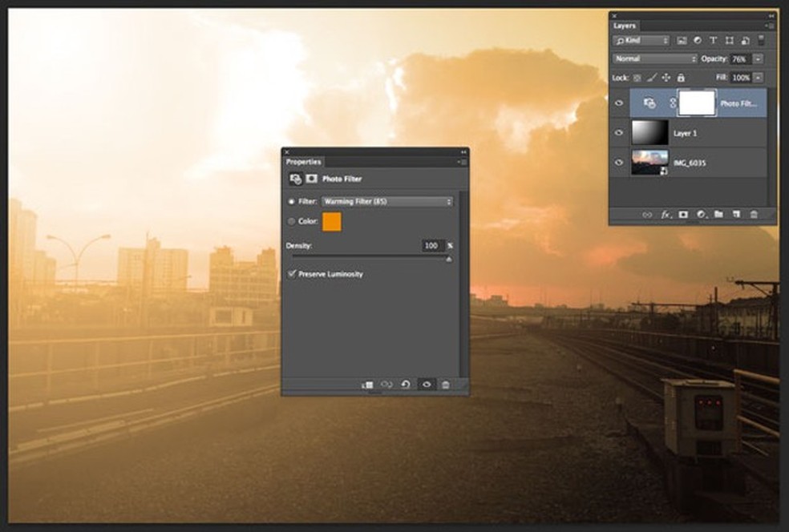Click the Properties panel tab

click(303, 162)
